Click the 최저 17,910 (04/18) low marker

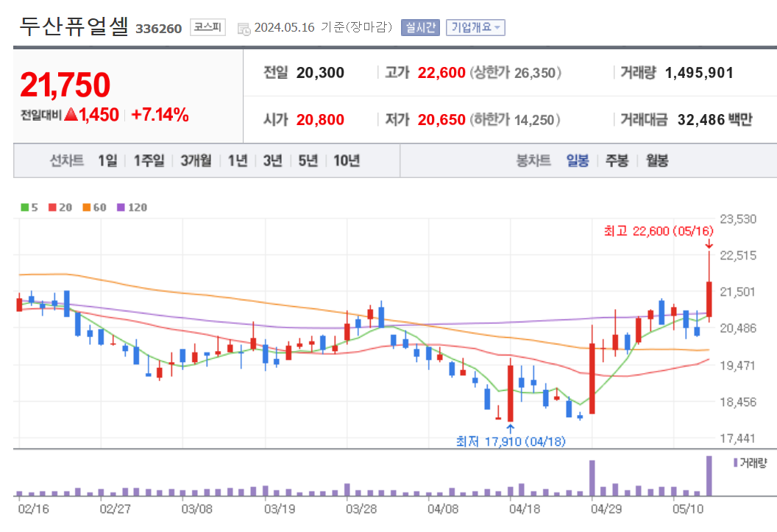(511, 441)
